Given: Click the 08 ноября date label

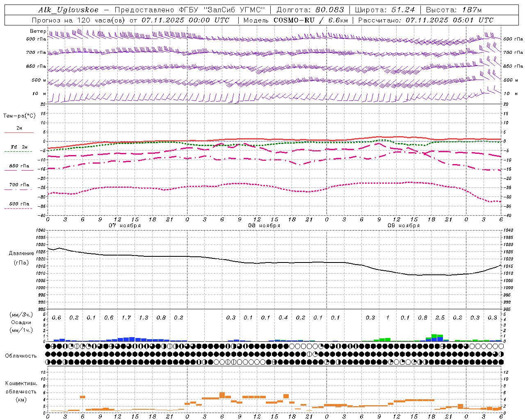Looking at the screenshot, I should (264, 226).
